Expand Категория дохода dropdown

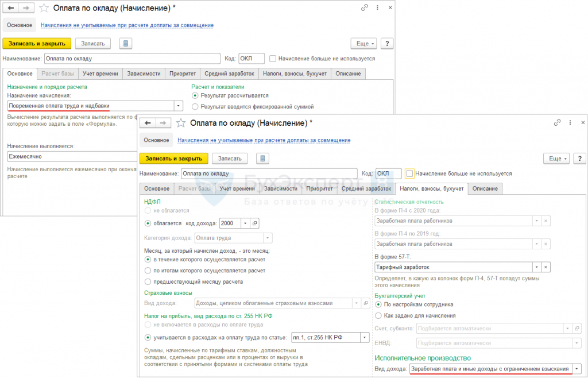[x=268, y=238]
